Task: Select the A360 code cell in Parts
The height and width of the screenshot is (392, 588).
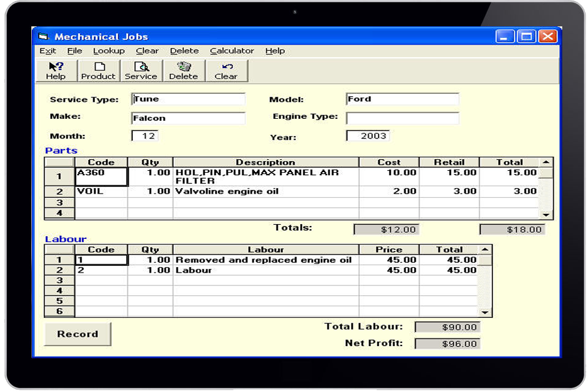Action: point(101,177)
